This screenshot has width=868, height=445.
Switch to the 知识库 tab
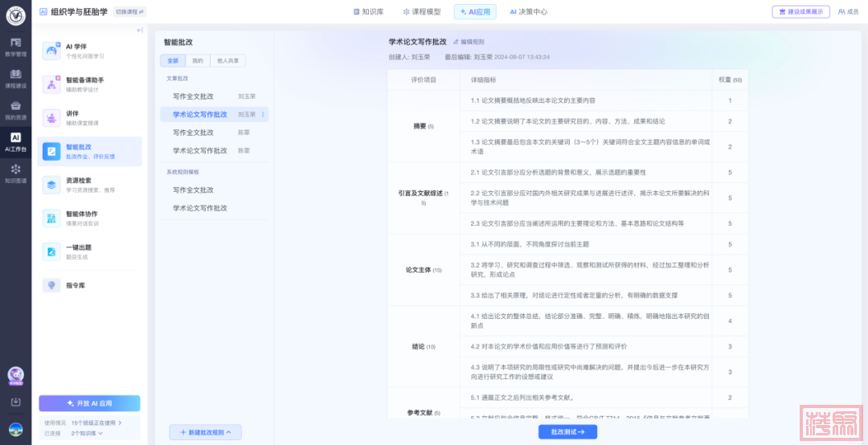coord(368,12)
